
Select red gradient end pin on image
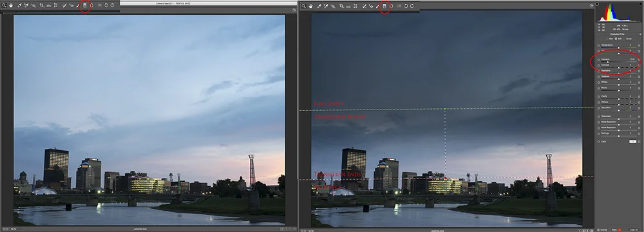click(446, 179)
